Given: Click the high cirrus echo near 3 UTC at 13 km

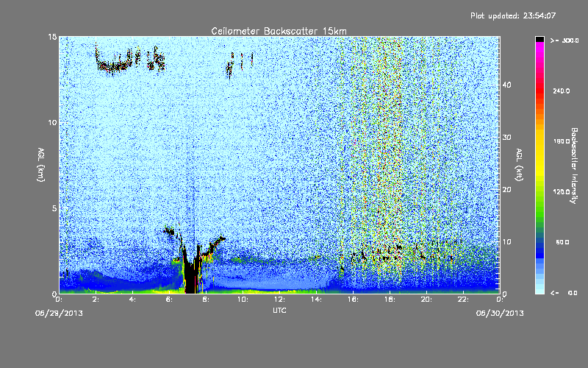Looking at the screenshot, I should (112, 67).
